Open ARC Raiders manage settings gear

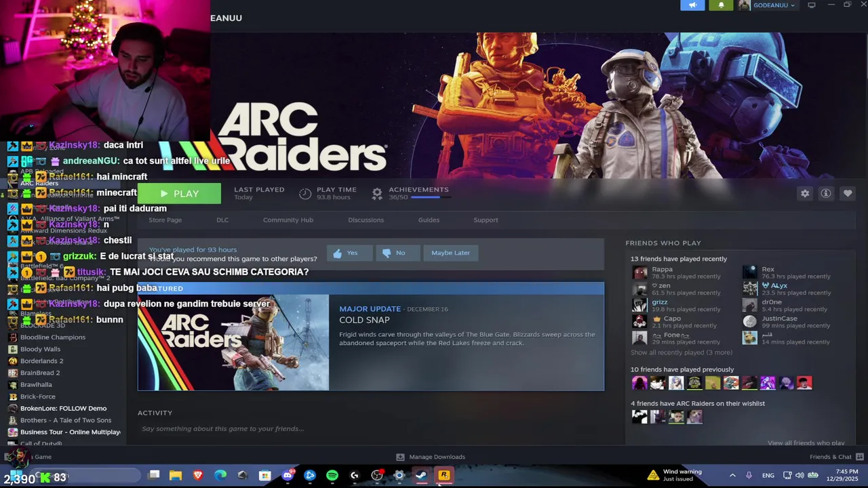coord(805,194)
